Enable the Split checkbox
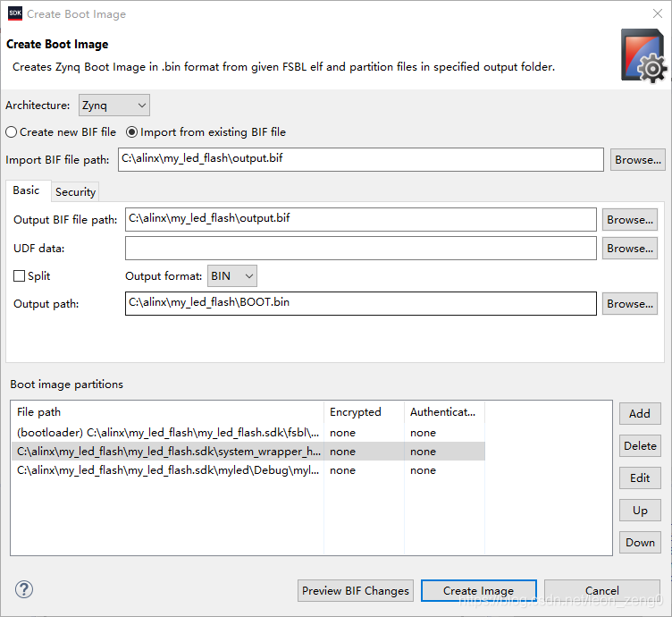The width and height of the screenshot is (672, 617). coord(20,276)
